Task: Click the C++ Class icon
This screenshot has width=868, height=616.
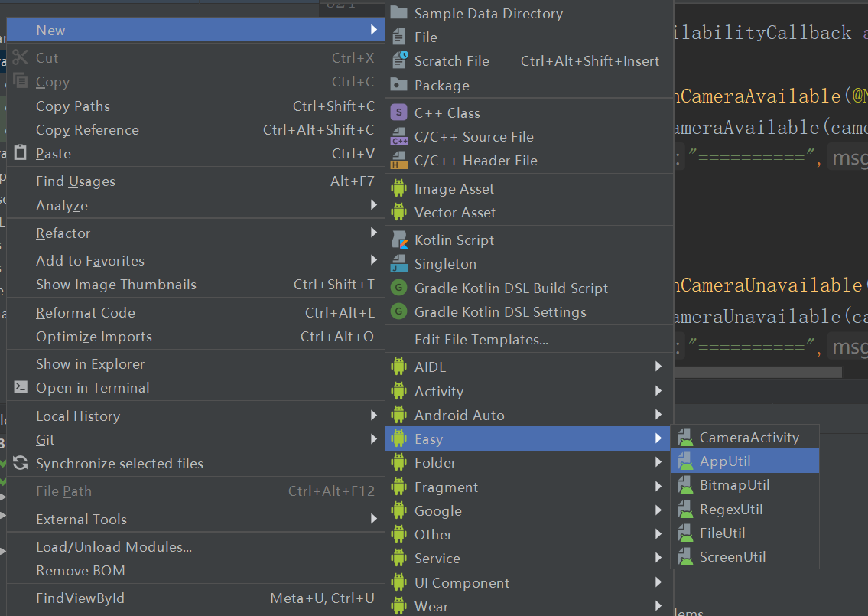Action: tap(398, 112)
